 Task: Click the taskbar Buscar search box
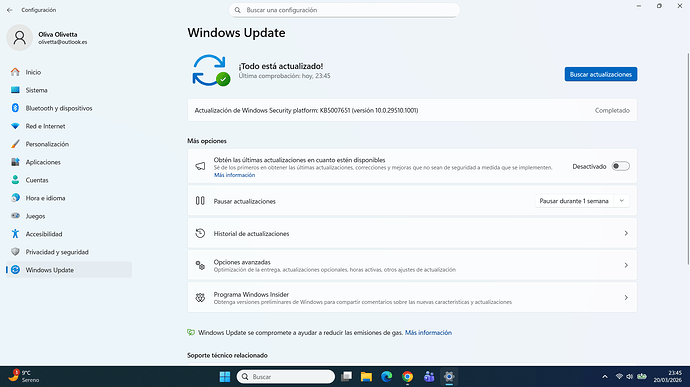[286, 376]
